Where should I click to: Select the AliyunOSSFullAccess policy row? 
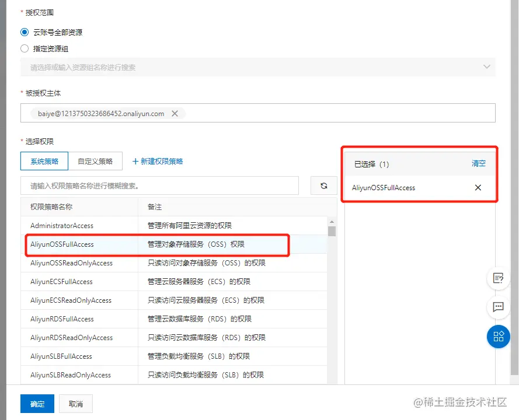point(174,244)
